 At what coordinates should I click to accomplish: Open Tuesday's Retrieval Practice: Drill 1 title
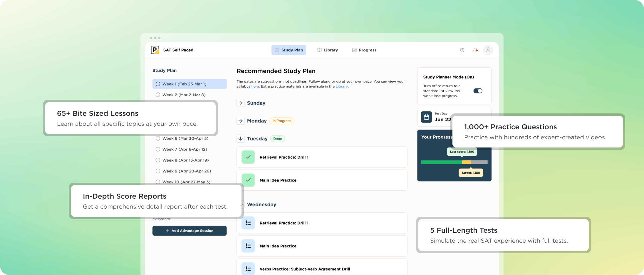tap(284, 157)
